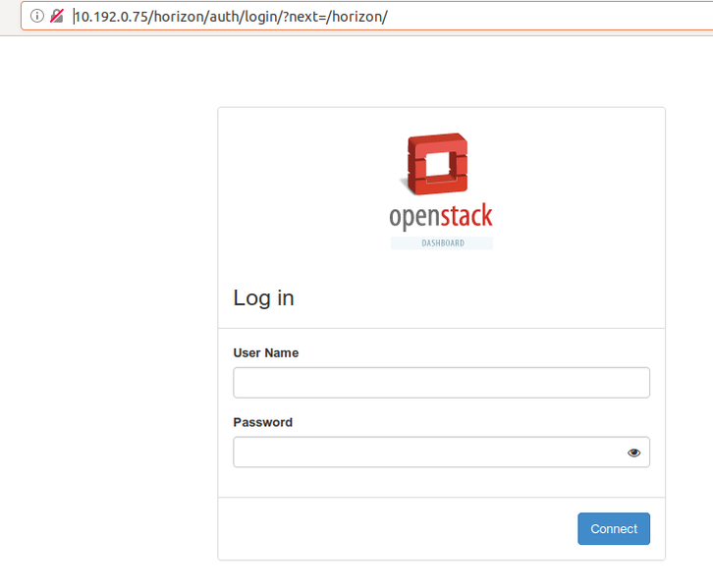Click the site information icon in address bar
The image size is (713, 588).
tap(37, 16)
